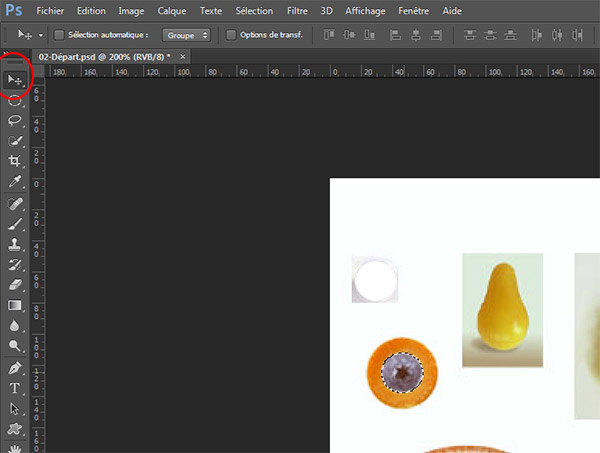
Task: Enable Sélection automatique checkbox
Action: pyautogui.click(x=59, y=35)
